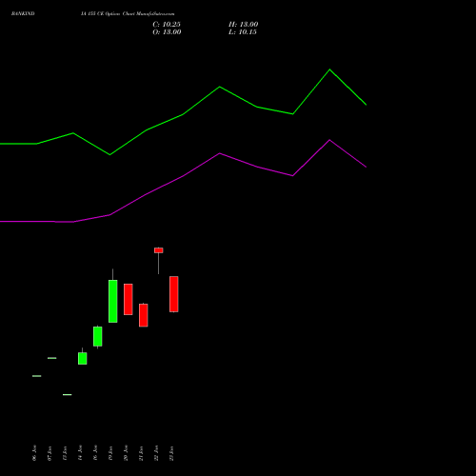The image size is (476, 476).
Task: Click the 07 Jan date label
Action: (x=50, y=453)
